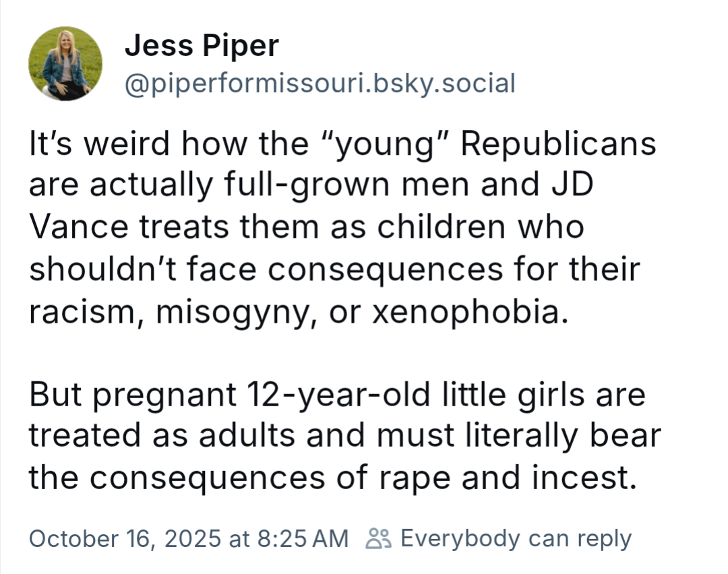The width and height of the screenshot is (728, 574).
Task: Click the October 16, 2025 date
Action: pos(125,538)
